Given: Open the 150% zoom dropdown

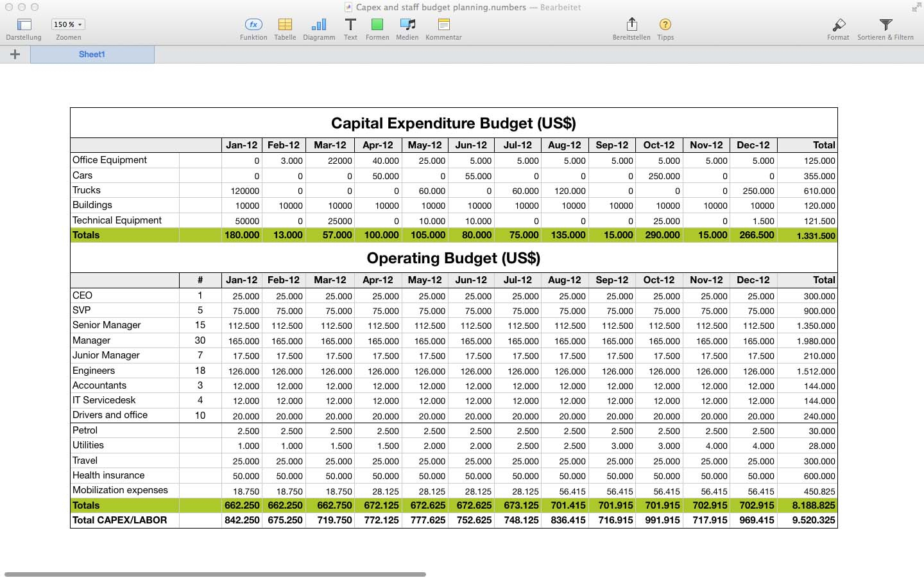Looking at the screenshot, I should click(x=68, y=24).
